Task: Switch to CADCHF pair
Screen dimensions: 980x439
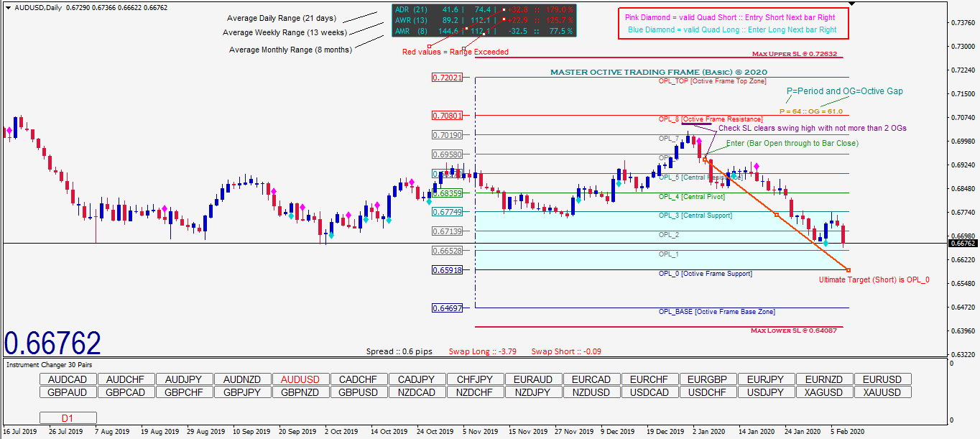Action: point(359,379)
